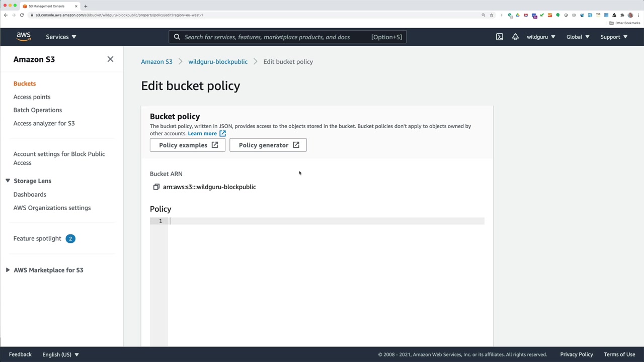The image size is (644, 362).
Task: Click the 'Edit bucket policy' page heading
Action: coord(191,86)
